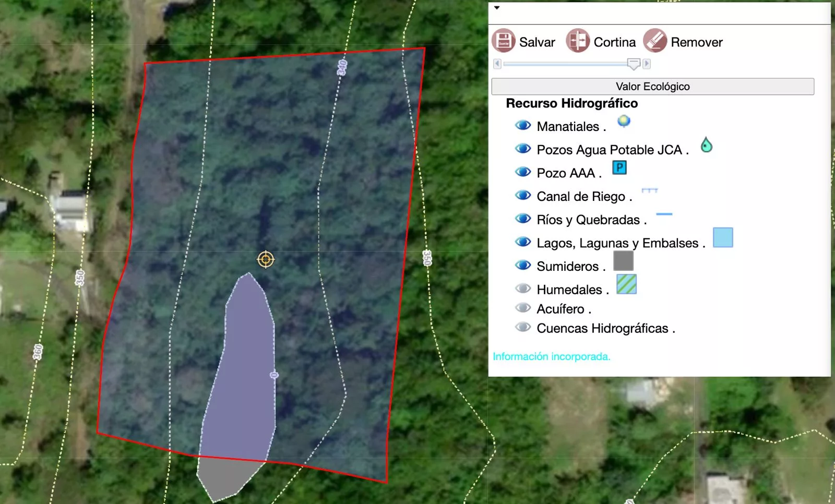This screenshot has height=504, width=835.
Task: Hide the Manantiales layer with eye icon
Action: click(x=523, y=126)
